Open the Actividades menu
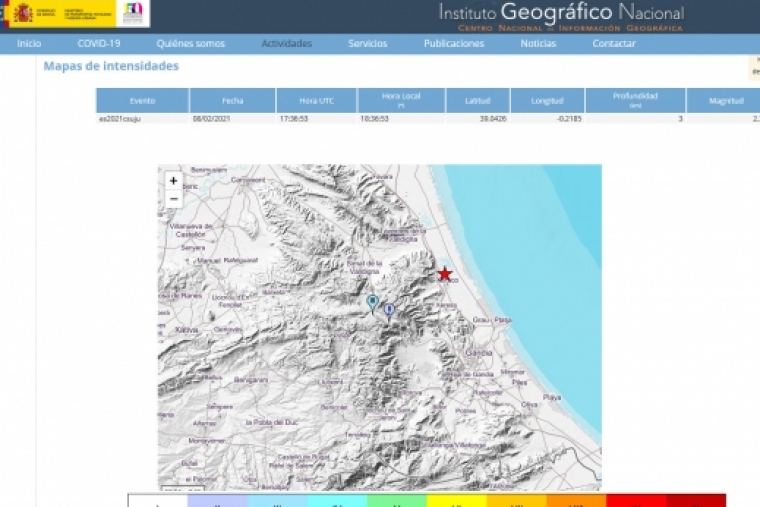Screen dimensions: 760x507 point(286,44)
